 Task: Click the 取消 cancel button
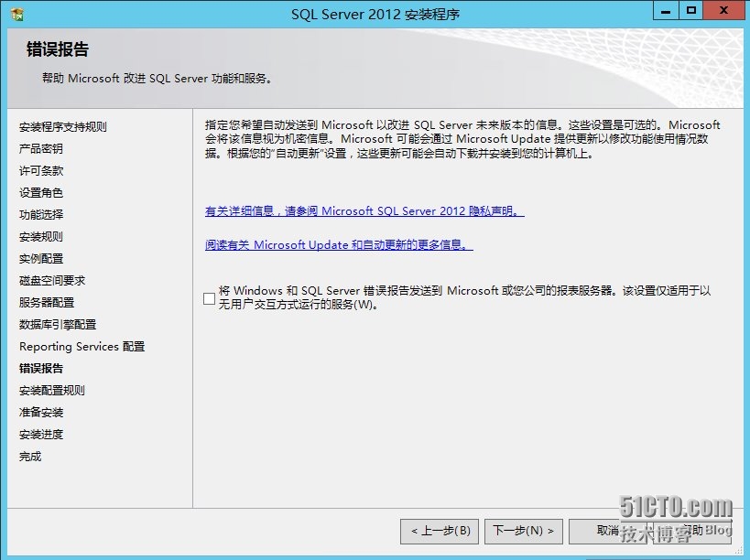click(607, 531)
